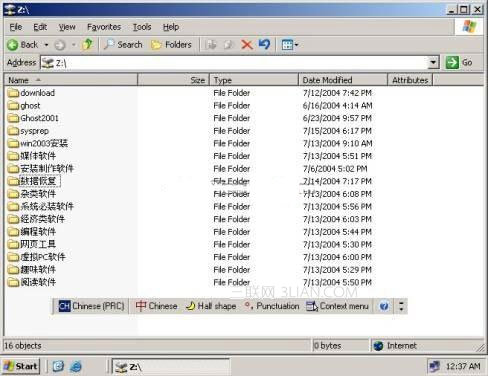Toggle the Chinese input mode button
This screenshot has width=488, height=376.
156,306
